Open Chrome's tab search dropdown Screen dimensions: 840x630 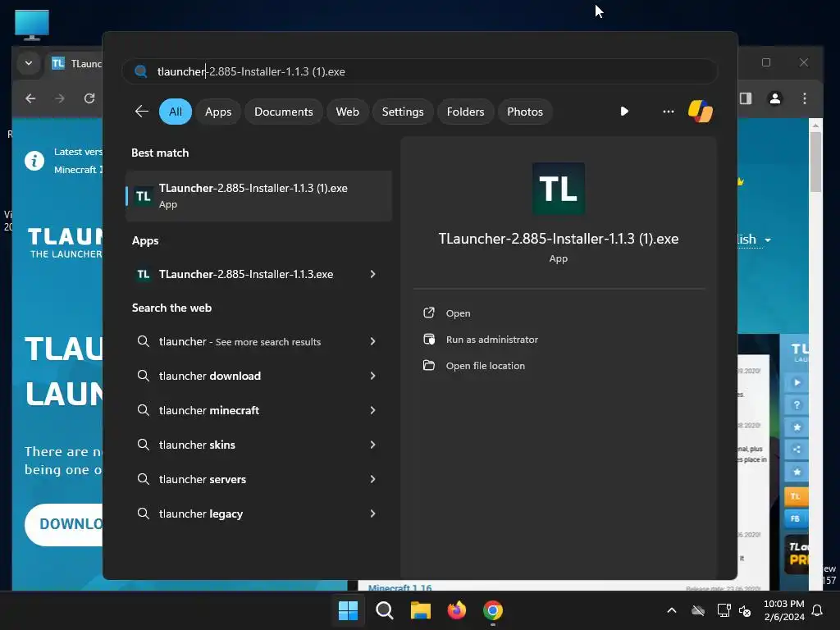click(x=29, y=63)
